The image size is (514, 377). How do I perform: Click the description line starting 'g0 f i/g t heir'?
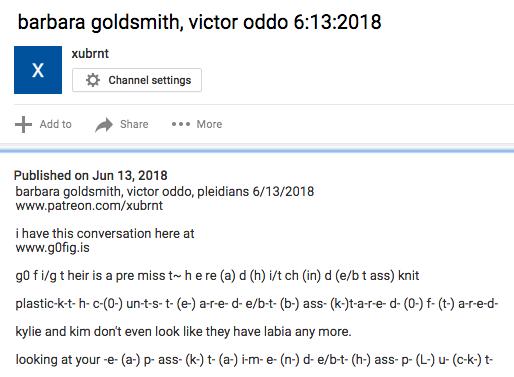pyautogui.click(x=217, y=276)
